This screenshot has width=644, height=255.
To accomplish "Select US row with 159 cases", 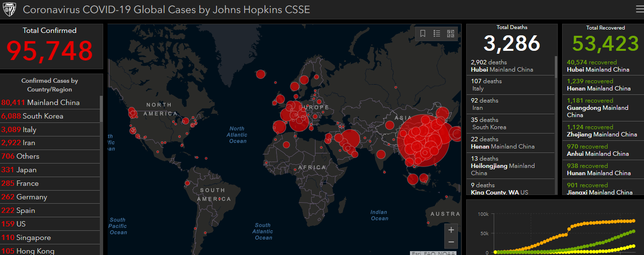I will pos(50,224).
